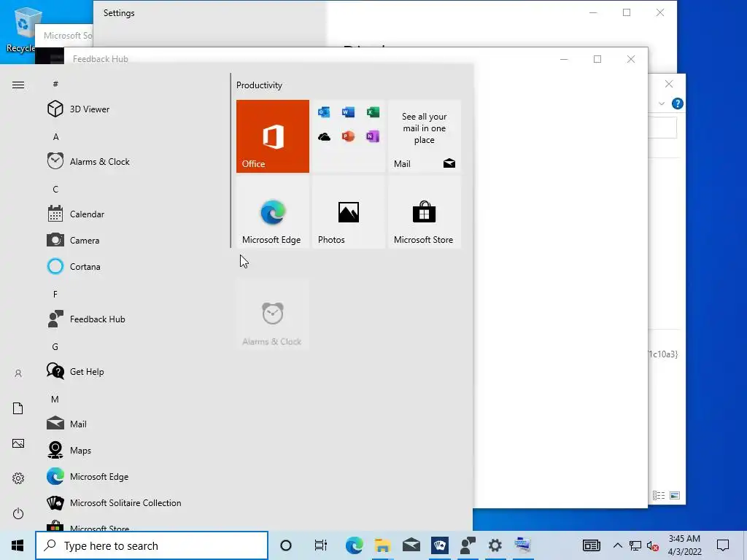The image size is (747, 560).
Task: Click the letter F section header
Action: [x=55, y=295]
